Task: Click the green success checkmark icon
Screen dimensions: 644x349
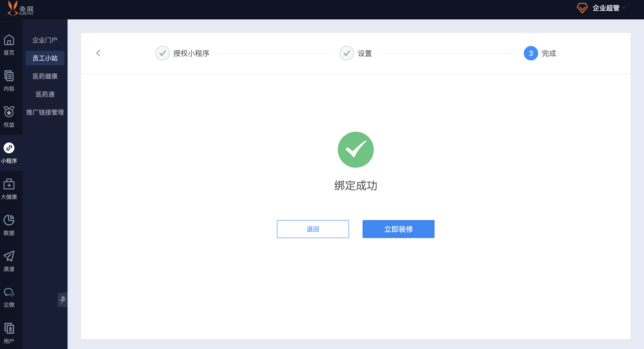Action: 356,150
